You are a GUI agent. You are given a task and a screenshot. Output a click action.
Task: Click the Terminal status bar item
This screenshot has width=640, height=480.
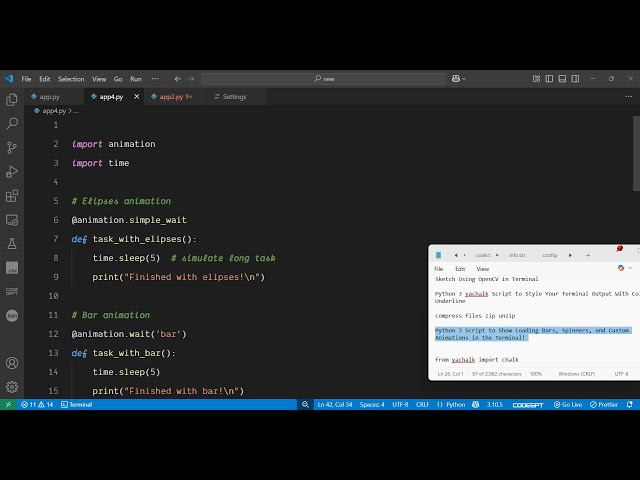click(76, 404)
